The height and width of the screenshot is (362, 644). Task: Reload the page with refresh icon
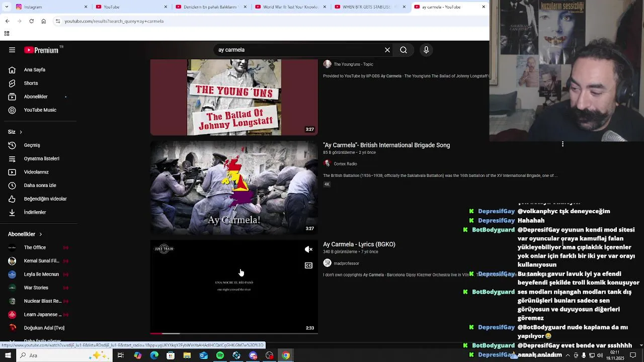(x=31, y=21)
